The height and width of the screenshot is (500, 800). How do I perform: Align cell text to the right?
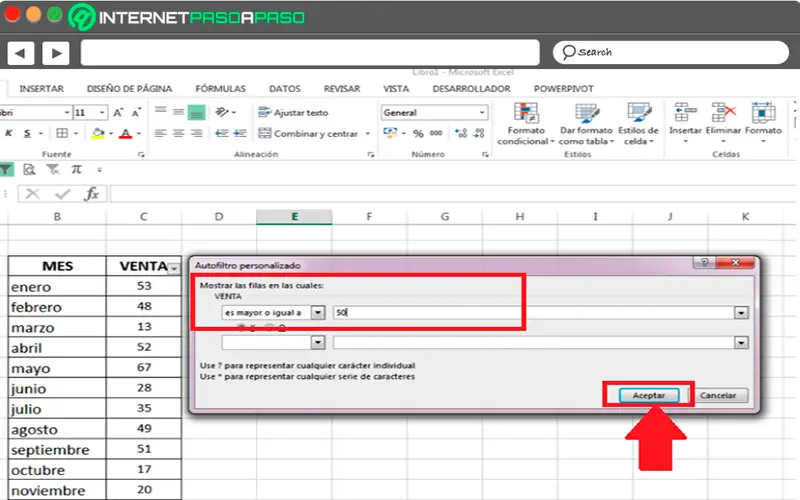(x=196, y=133)
